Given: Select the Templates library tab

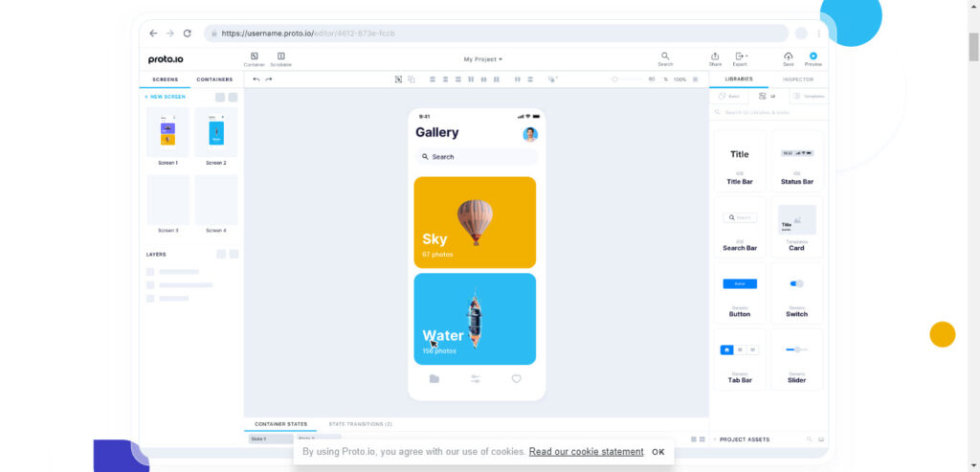Looking at the screenshot, I should [x=809, y=97].
